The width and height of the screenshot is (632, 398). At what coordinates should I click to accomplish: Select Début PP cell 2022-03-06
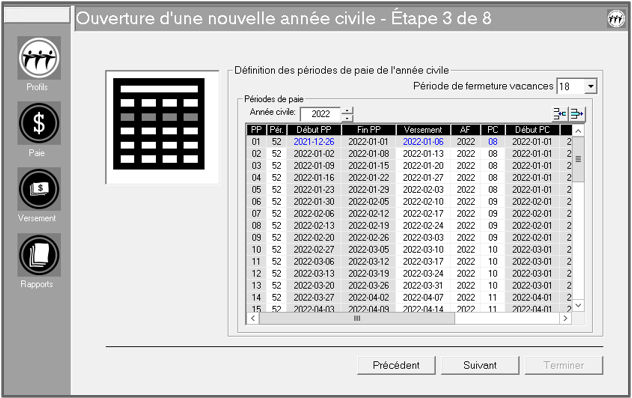click(314, 261)
